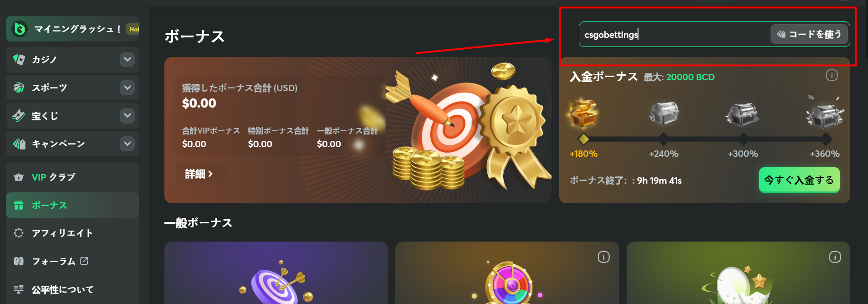Click the playing cards カジノ icon
Screen dimensions: 868x304
[x=19, y=59]
